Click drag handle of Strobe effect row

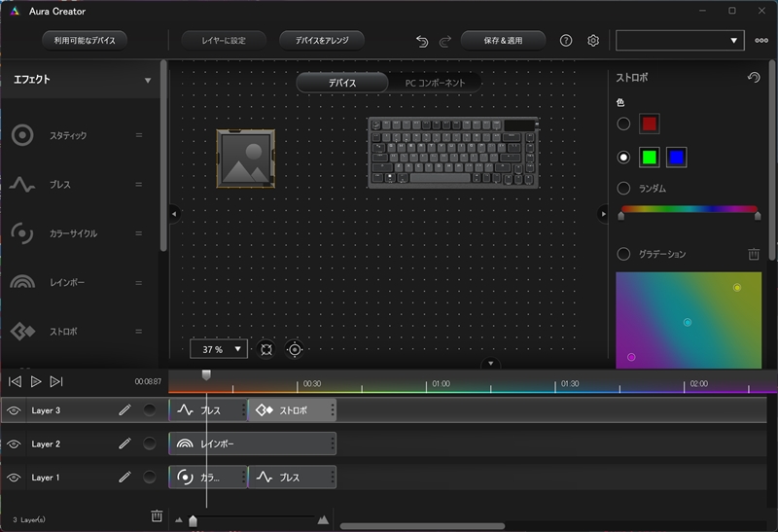tap(139, 331)
